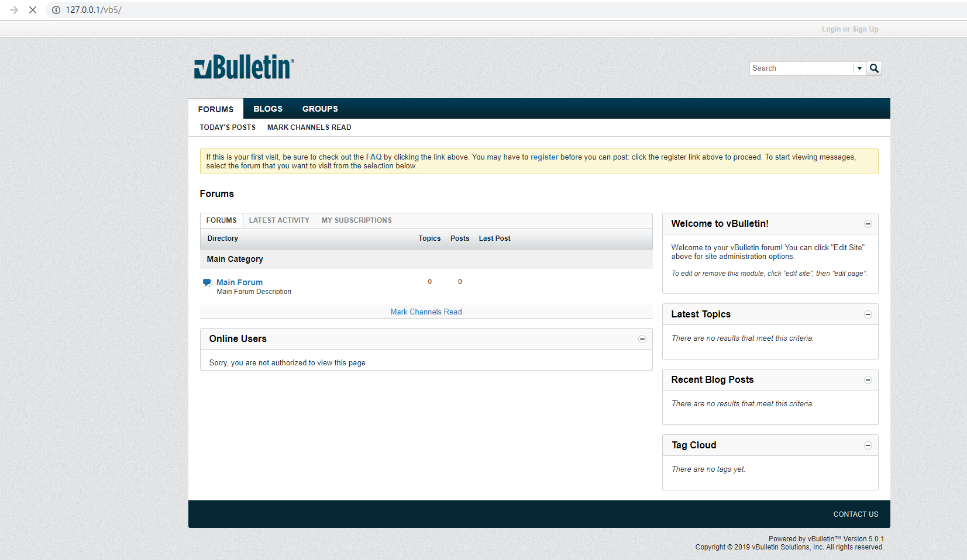Open the Main Forum link
The width and height of the screenshot is (967, 560).
(x=239, y=282)
